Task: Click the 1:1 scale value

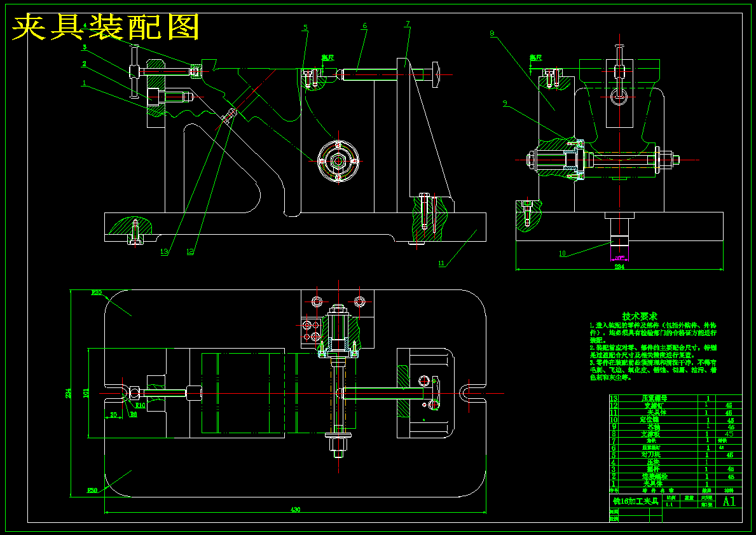Action: click(x=670, y=504)
